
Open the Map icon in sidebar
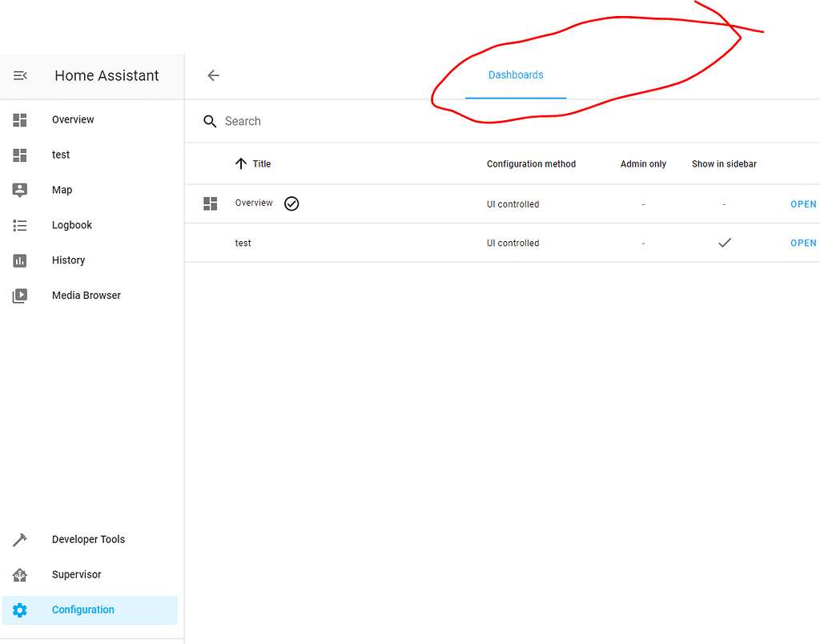(x=20, y=190)
